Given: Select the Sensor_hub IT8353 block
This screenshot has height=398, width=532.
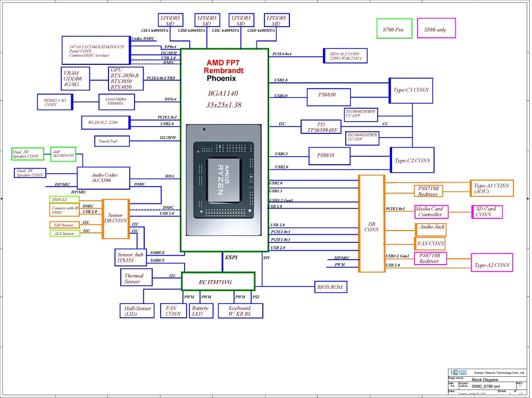Looking at the screenshot, I should tap(130, 258).
